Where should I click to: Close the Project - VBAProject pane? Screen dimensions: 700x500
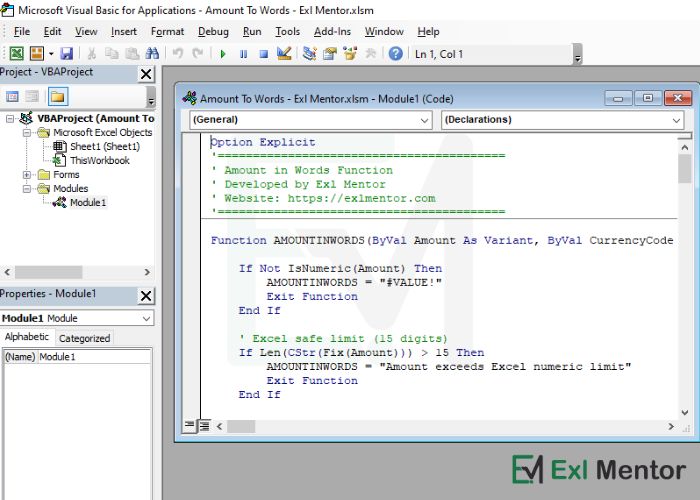pyautogui.click(x=146, y=74)
